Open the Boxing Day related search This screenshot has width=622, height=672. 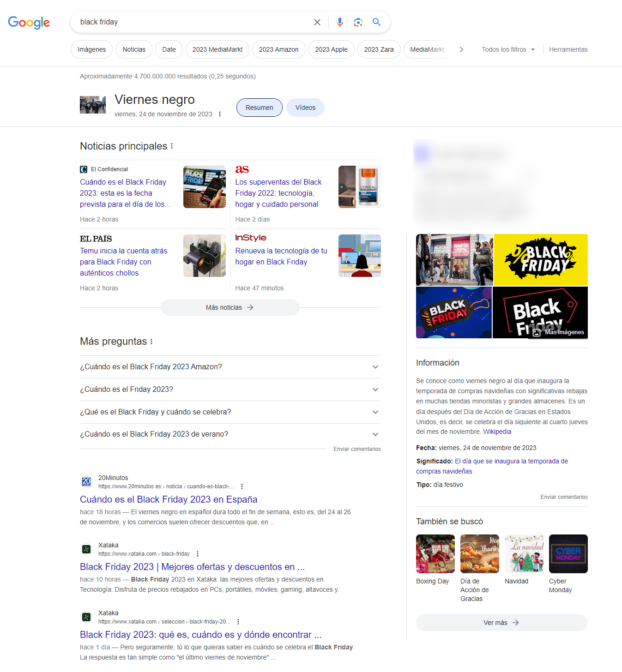(x=435, y=560)
